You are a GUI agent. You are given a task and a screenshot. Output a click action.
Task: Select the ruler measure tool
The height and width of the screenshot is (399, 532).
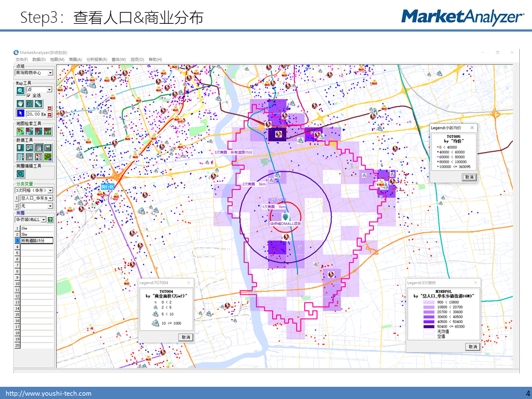pyautogui.click(x=39, y=104)
